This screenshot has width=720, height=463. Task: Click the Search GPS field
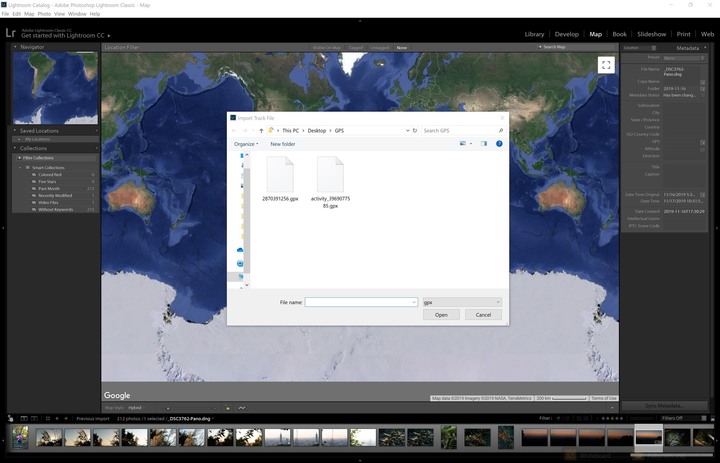(462, 130)
